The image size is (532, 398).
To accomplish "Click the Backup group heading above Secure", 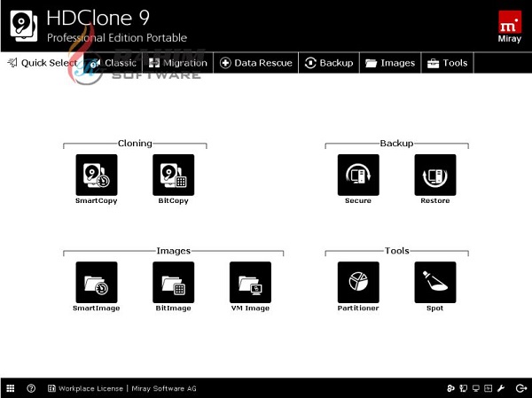I will coord(396,144).
